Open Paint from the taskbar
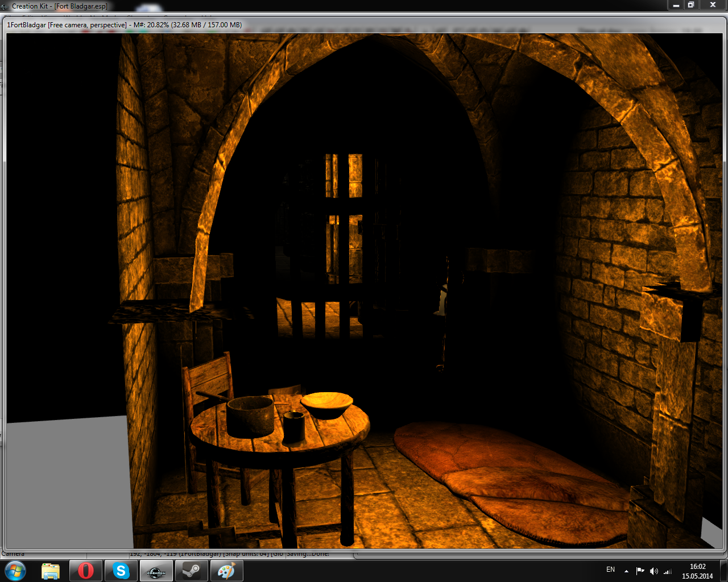Image resolution: width=728 pixels, height=582 pixels. (227, 571)
